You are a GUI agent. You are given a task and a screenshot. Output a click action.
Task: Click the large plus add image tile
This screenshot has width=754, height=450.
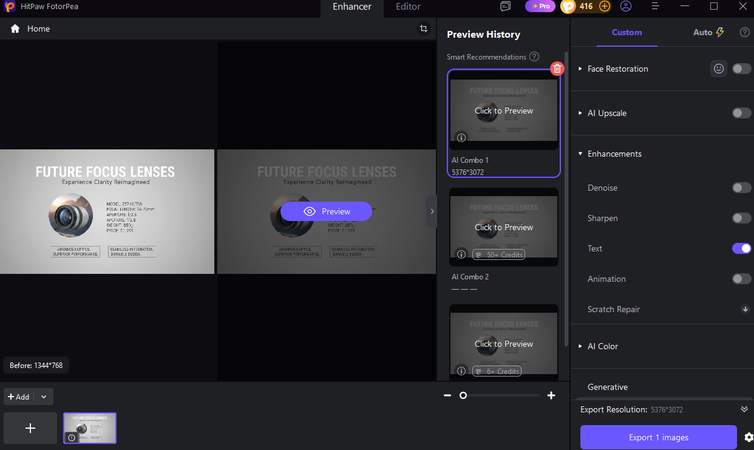click(x=30, y=428)
